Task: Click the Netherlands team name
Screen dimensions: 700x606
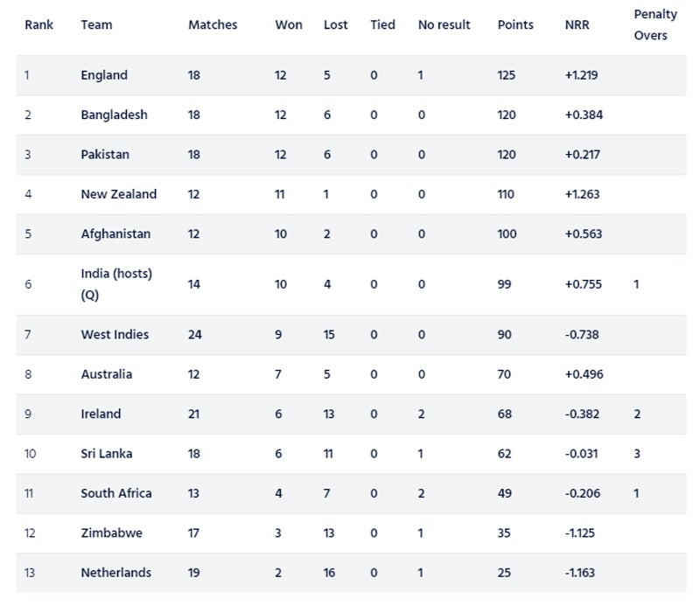Action: tap(115, 573)
